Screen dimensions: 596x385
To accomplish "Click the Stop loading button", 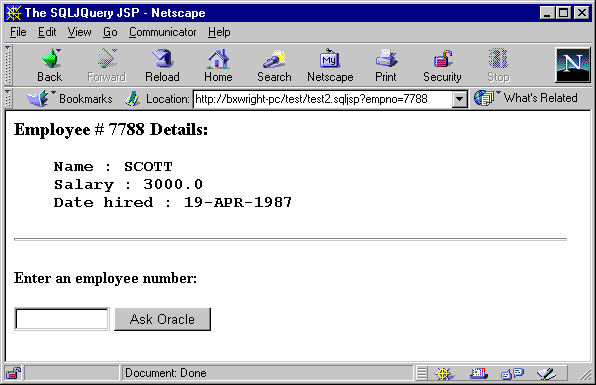I will coord(498,65).
